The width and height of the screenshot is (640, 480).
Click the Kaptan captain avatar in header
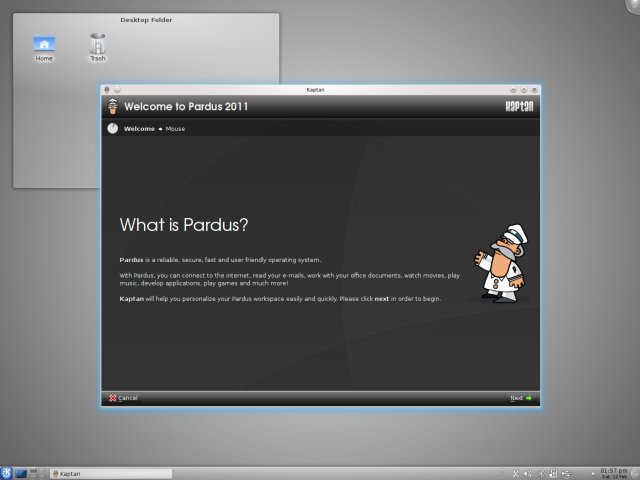click(113, 107)
